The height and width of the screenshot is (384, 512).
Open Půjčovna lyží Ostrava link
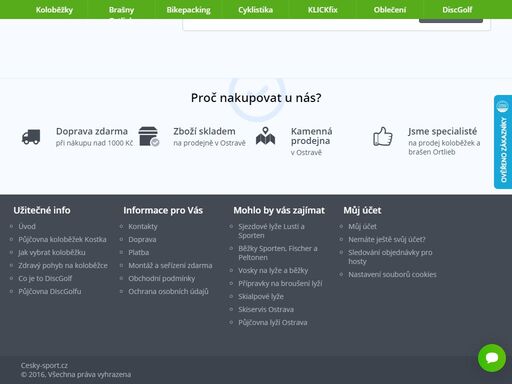point(273,322)
